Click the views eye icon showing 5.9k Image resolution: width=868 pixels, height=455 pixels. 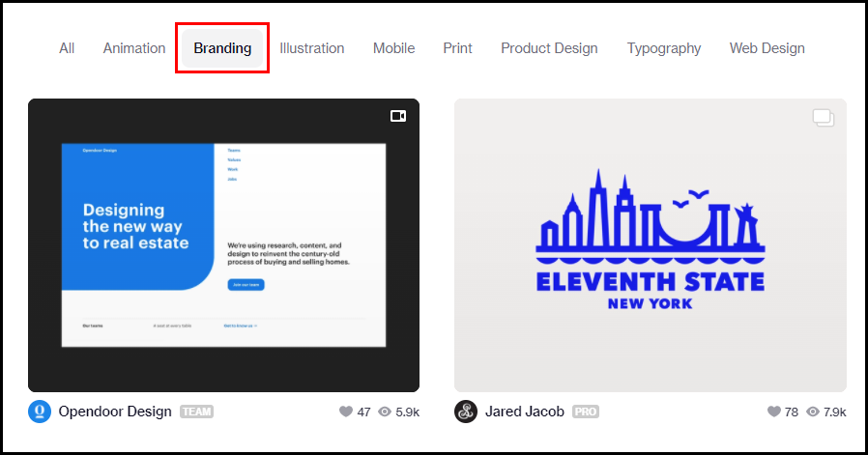pos(385,412)
